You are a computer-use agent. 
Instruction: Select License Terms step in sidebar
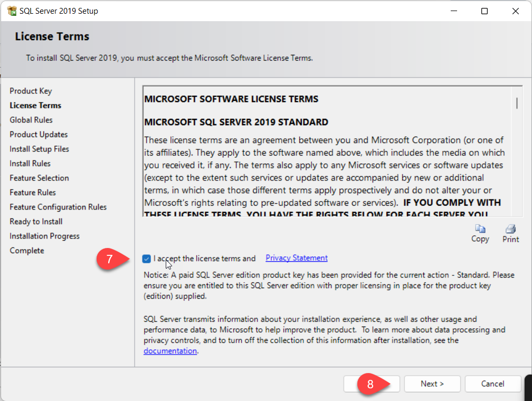tap(35, 106)
